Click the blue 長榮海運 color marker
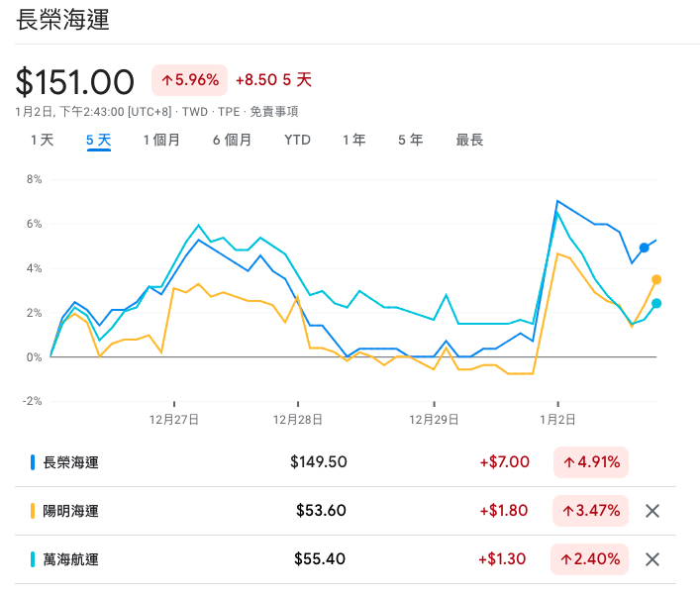Screen dimensions: 700x596 click(x=33, y=462)
